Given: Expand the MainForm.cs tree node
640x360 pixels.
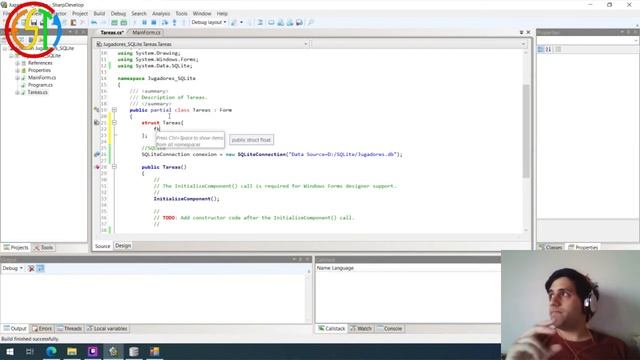Looking at the screenshot, I should click(17, 78).
